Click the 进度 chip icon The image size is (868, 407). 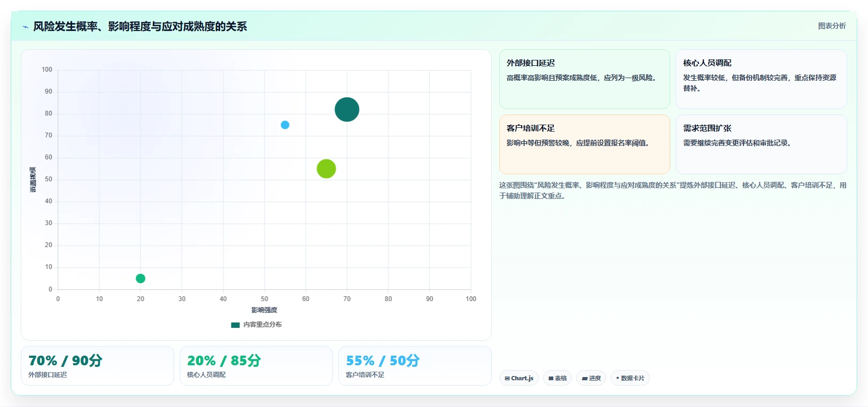coord(585,379)
